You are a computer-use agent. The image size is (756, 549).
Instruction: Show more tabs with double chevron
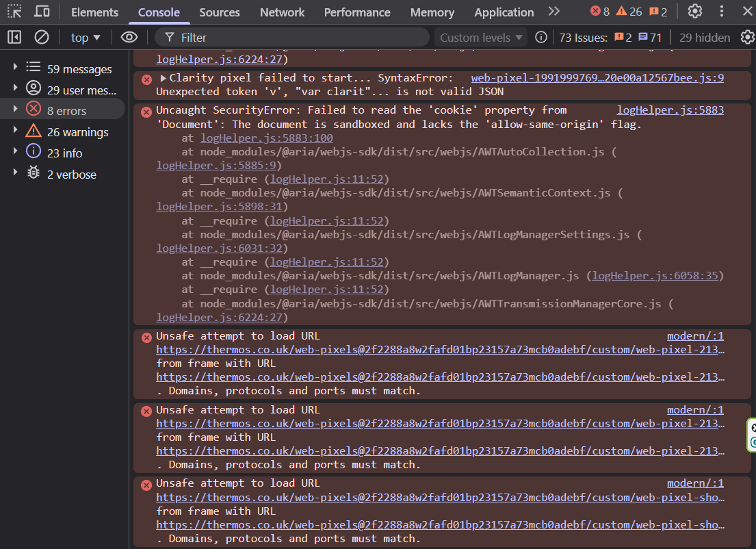pyautogui.click(x=554, y=12)
